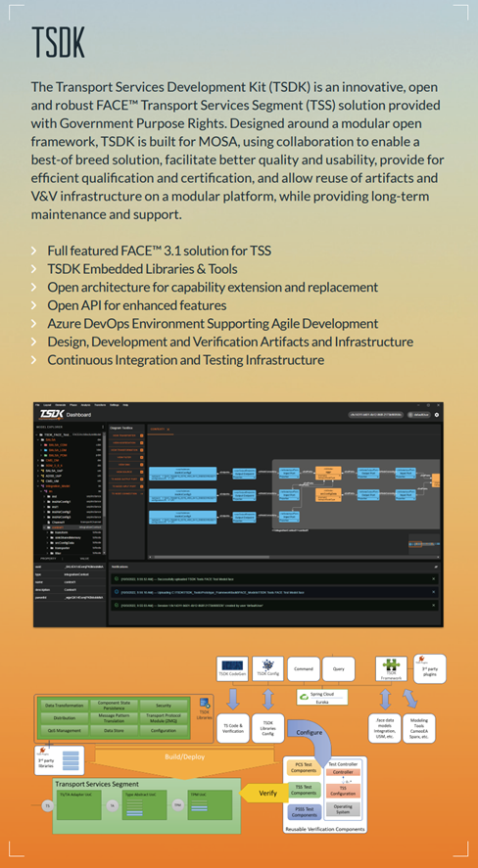Image resolution: width=478 pixels, height=868 pixels.
Task: Open the Transform menu
Action: [100, 405]
